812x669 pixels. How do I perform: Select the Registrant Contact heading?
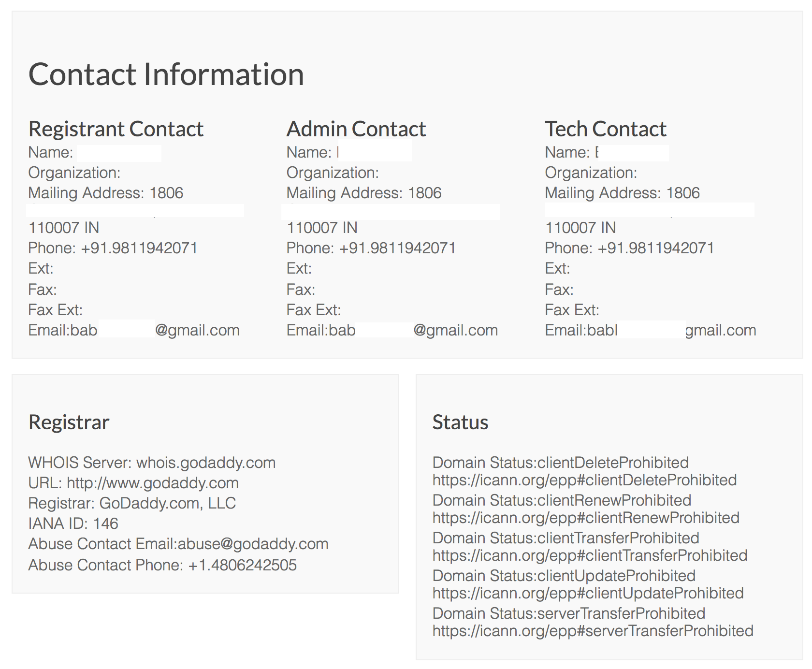pyautogui.click(x=116, y=129)
